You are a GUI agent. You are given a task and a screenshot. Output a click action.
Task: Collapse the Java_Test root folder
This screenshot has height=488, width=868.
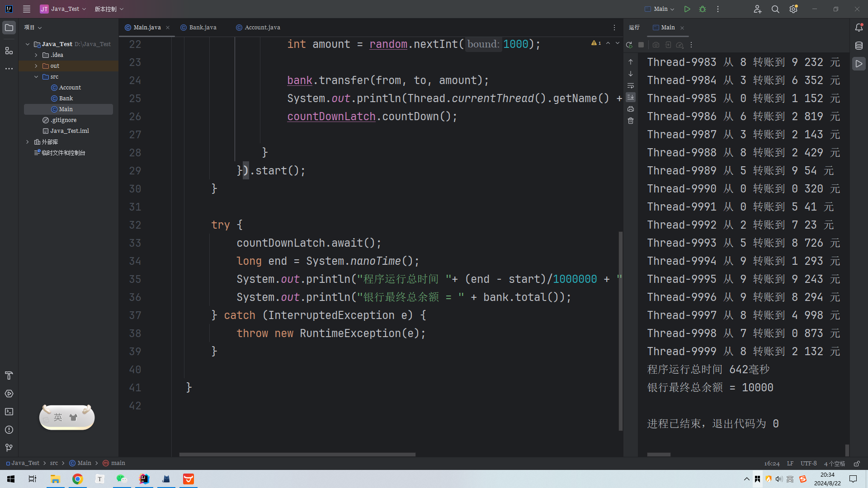28,44
